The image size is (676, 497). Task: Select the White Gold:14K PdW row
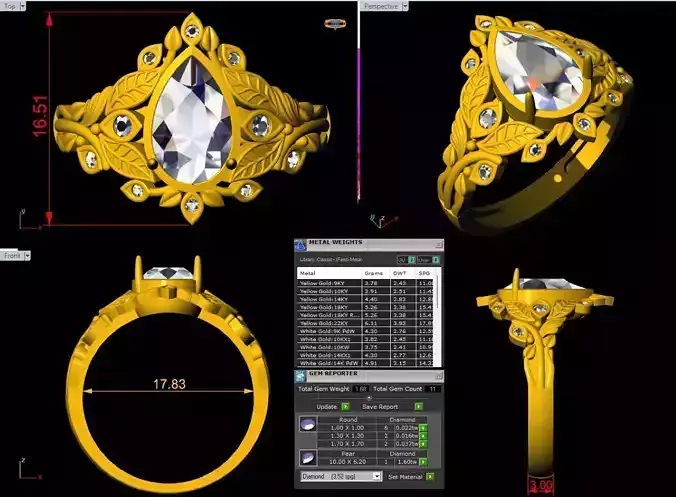pos(367,363)
